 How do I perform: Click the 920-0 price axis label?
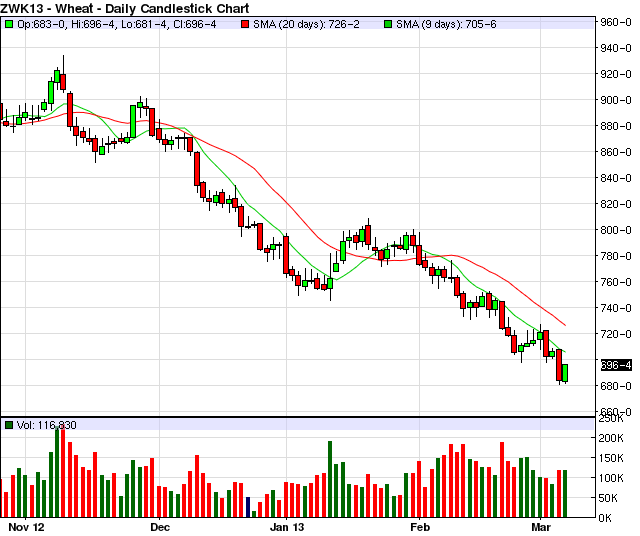(616, 74)
